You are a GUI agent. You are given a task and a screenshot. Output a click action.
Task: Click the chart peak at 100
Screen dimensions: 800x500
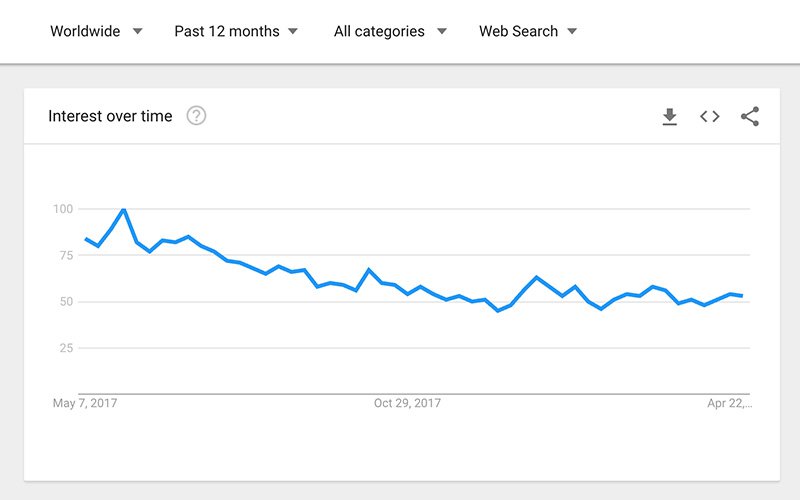tap(123, 210)
